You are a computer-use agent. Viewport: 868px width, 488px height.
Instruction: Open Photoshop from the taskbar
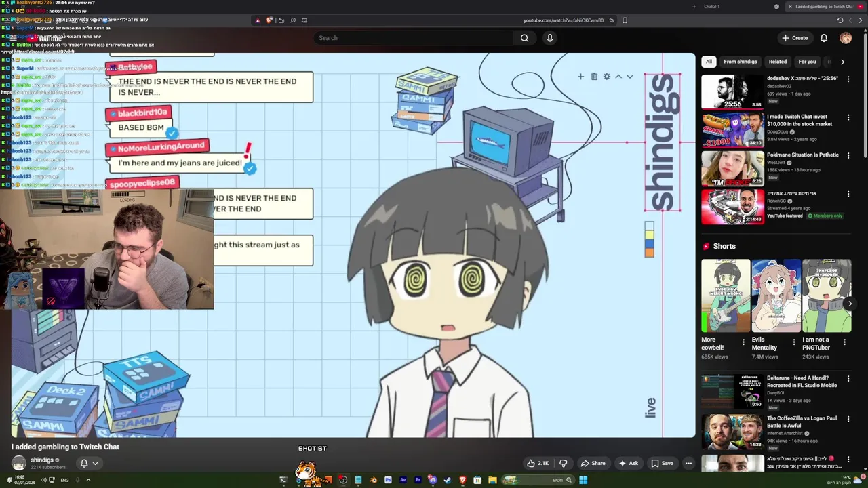point(388,480)
